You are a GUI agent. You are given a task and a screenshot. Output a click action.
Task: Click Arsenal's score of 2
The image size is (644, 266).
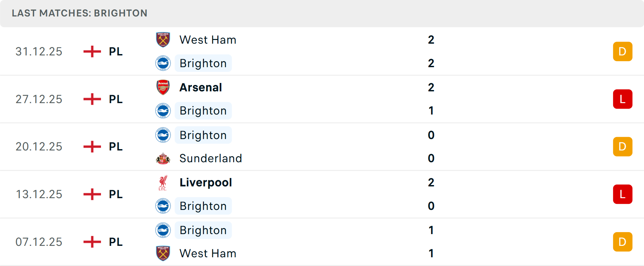[x=431, y=87]
